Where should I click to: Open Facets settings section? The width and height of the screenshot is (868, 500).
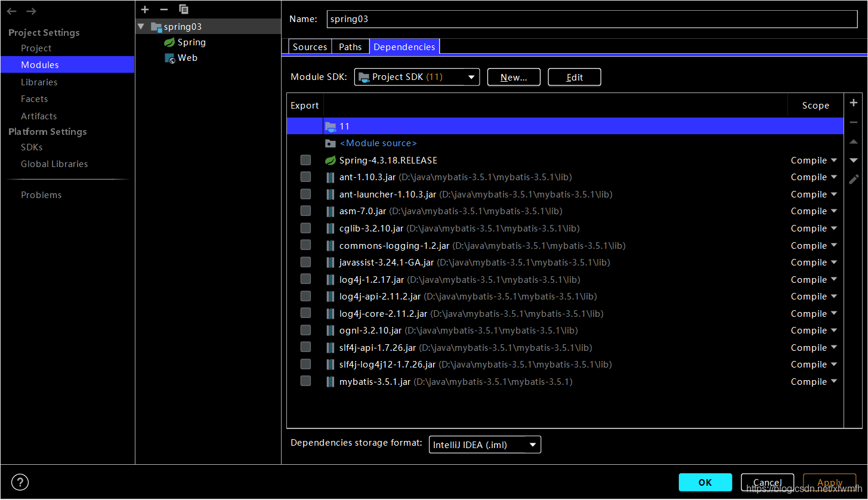point(34,99)
